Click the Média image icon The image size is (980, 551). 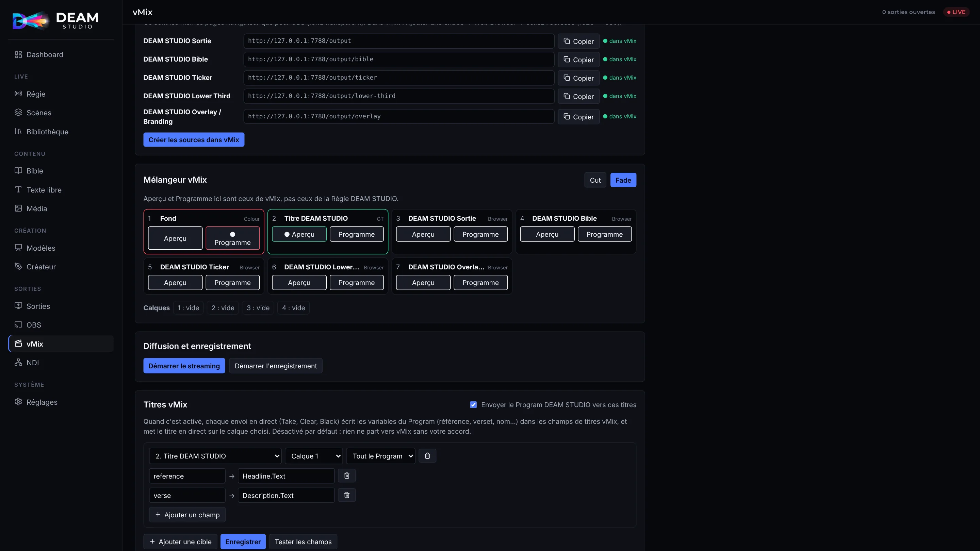[x=18, y=208]
